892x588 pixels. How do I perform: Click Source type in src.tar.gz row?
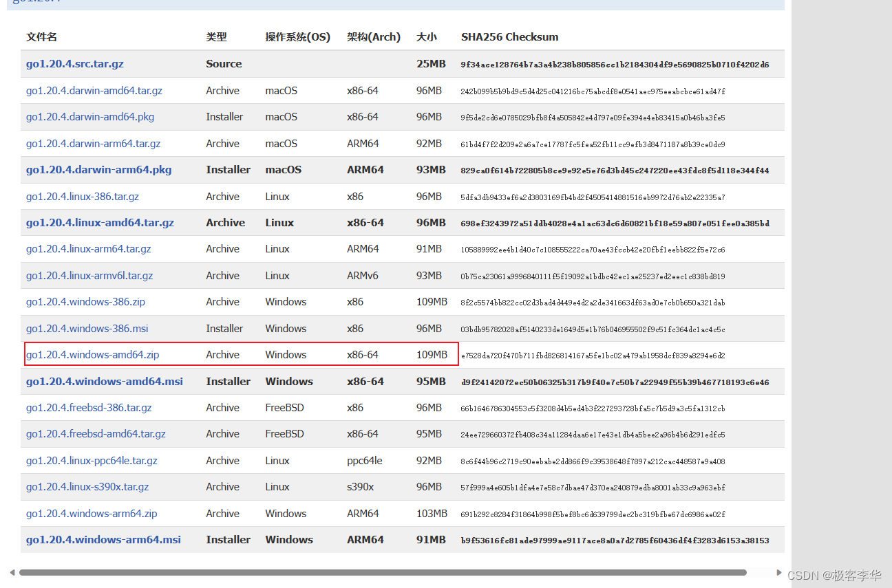point(224,64)
